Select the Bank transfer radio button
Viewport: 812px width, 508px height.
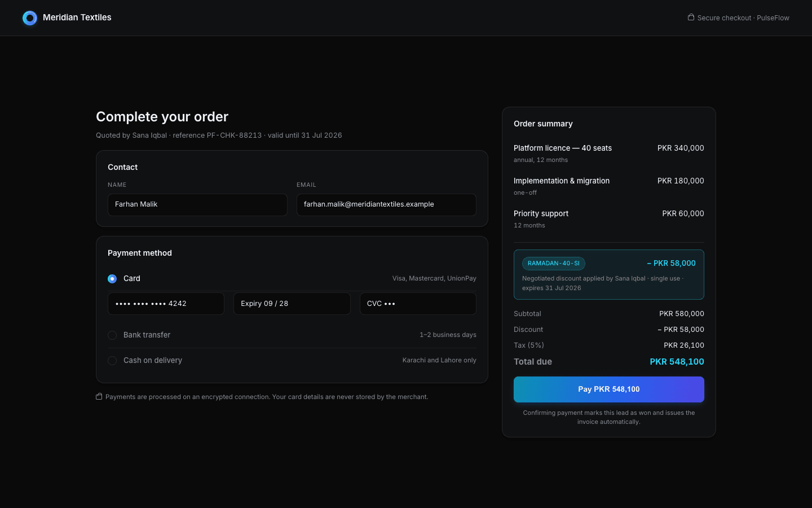point(112,335)
